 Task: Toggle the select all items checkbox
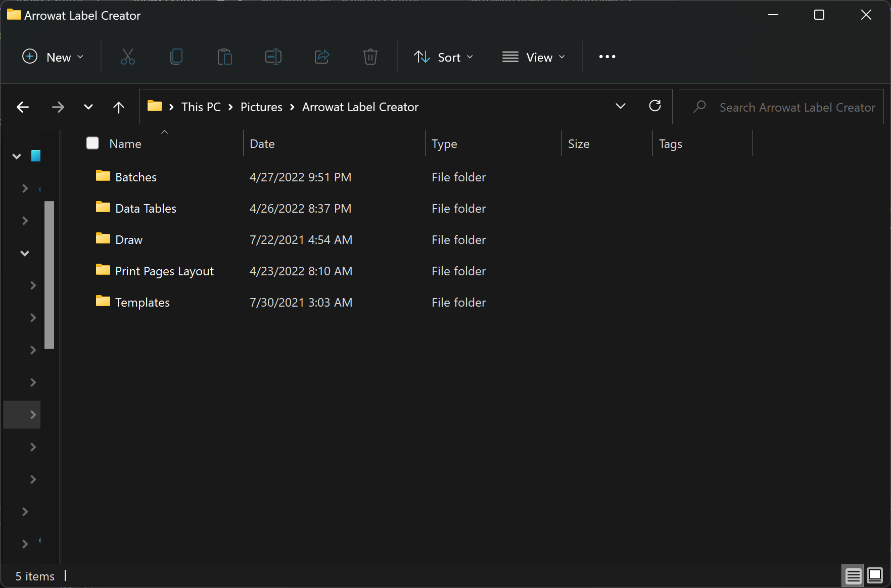pyautogui.click(x=92, y=143)
